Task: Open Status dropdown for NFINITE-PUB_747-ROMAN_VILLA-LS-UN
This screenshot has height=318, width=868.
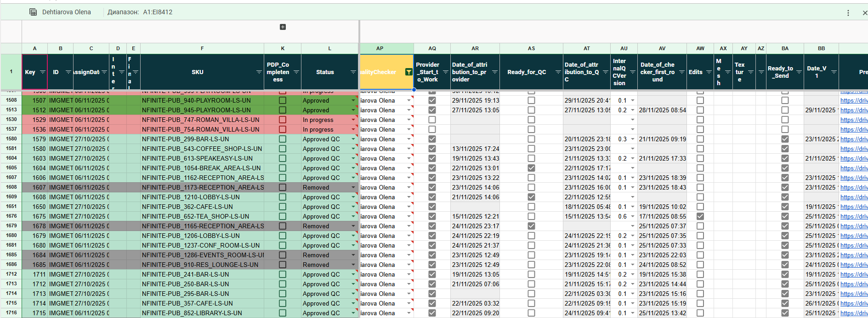Action: [x=353, y=120]
